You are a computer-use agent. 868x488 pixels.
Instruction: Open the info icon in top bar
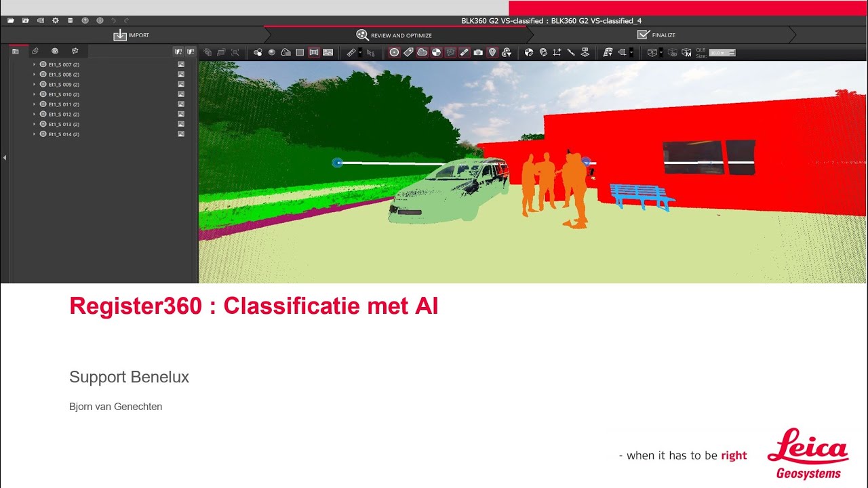(x=100, y=20)
